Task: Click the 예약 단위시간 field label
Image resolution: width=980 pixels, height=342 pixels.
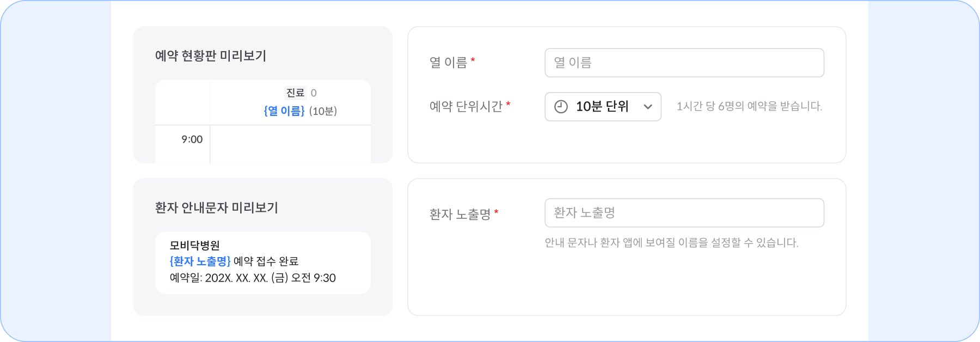Action: (x=466, y=106)
